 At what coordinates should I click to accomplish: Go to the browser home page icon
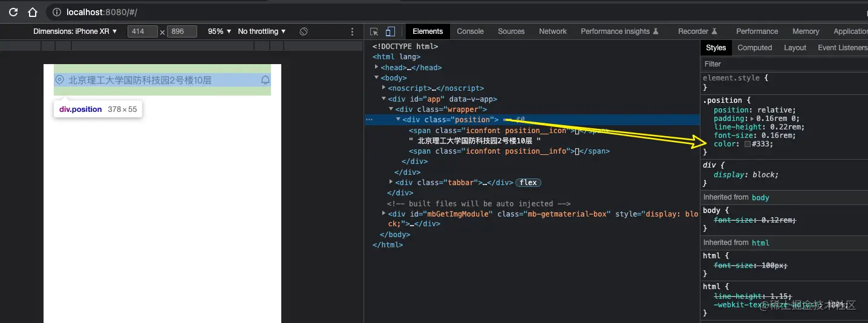tap(33, 12)
